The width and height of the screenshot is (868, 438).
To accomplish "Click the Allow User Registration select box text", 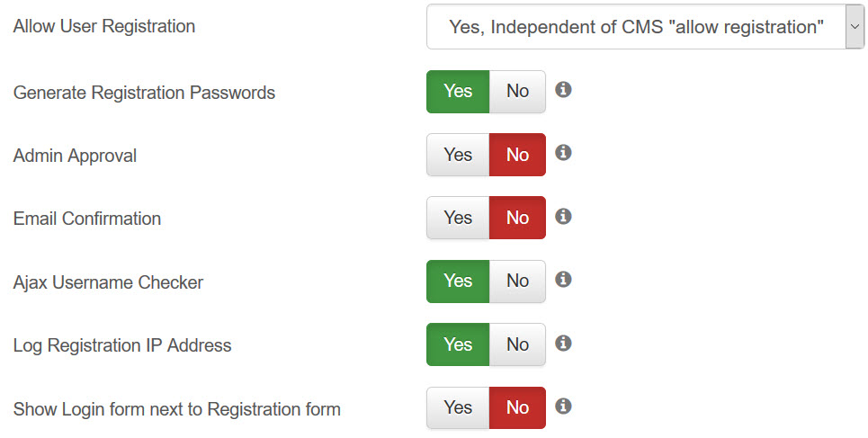I will pyautogui.click(x=636, y=27).
